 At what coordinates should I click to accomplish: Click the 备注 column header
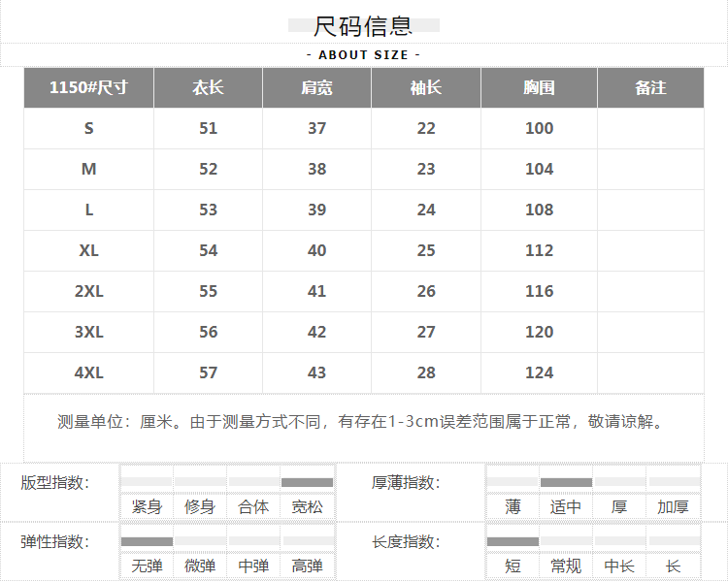pyautogui.click(x=650, y=88)
